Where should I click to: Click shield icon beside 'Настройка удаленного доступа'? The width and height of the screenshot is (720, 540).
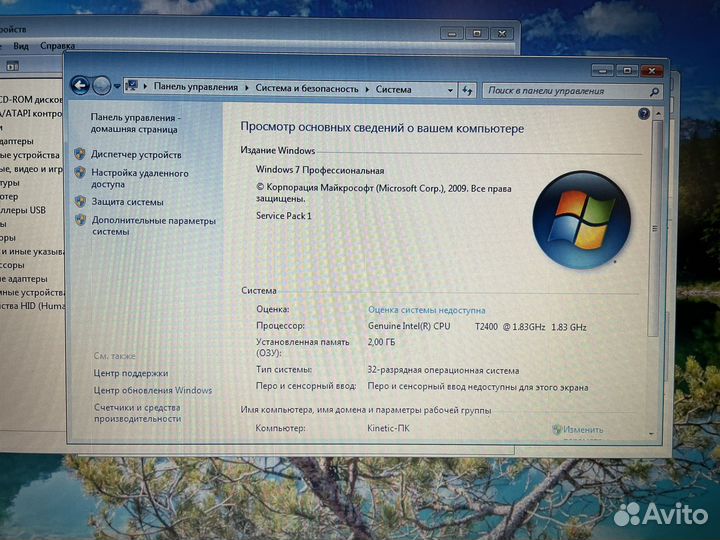point(80,172)
